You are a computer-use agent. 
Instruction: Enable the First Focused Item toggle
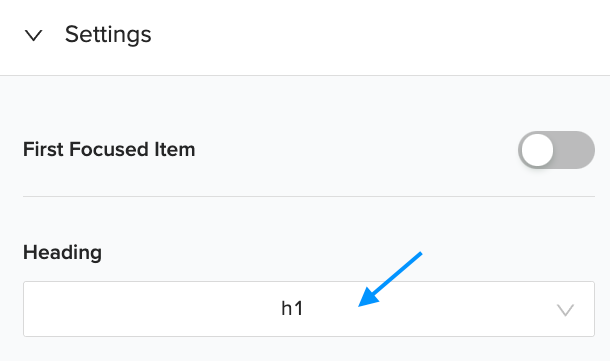[x=556, y=150]
